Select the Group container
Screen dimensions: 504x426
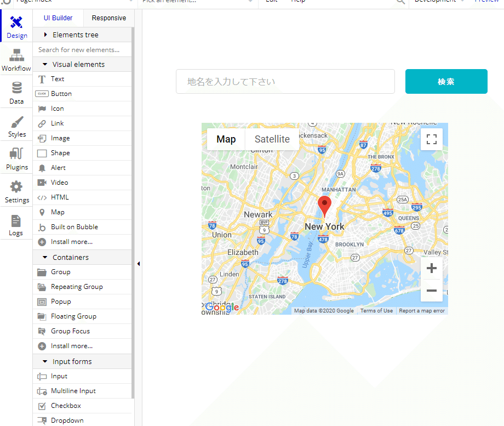pyautogui.click(x=82, y=272)
